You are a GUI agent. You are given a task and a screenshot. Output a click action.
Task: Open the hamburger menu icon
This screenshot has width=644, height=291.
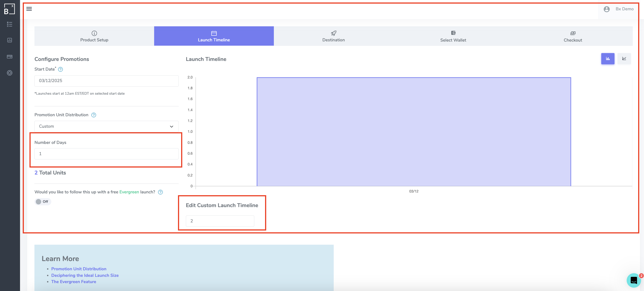pyautogui.click(x=29, y=9)
